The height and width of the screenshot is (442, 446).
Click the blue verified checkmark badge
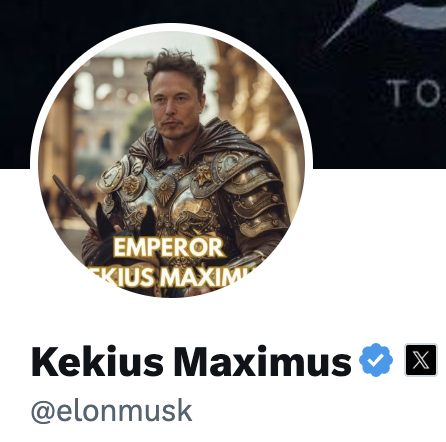point(376,360)
